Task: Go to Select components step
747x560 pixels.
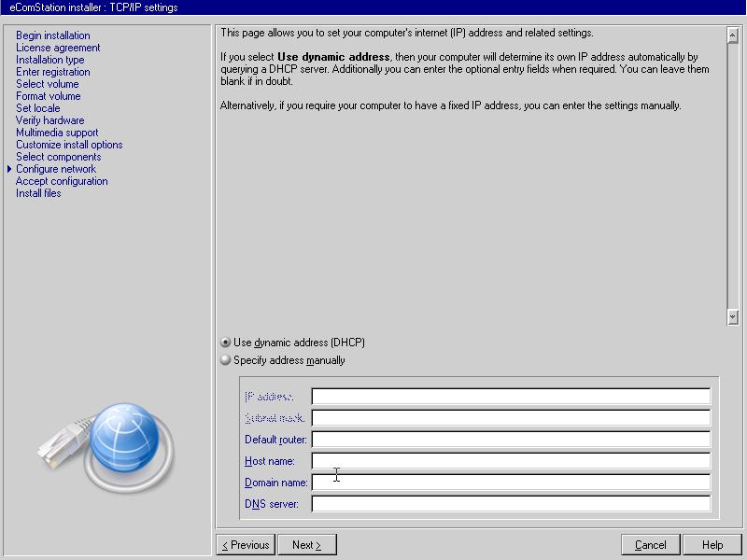Action: (x=59, y=157)
